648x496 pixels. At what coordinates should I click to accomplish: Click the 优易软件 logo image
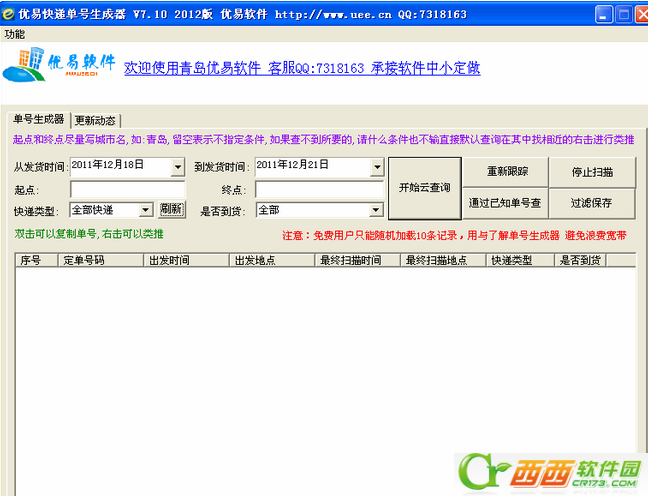tap(59, 64)
